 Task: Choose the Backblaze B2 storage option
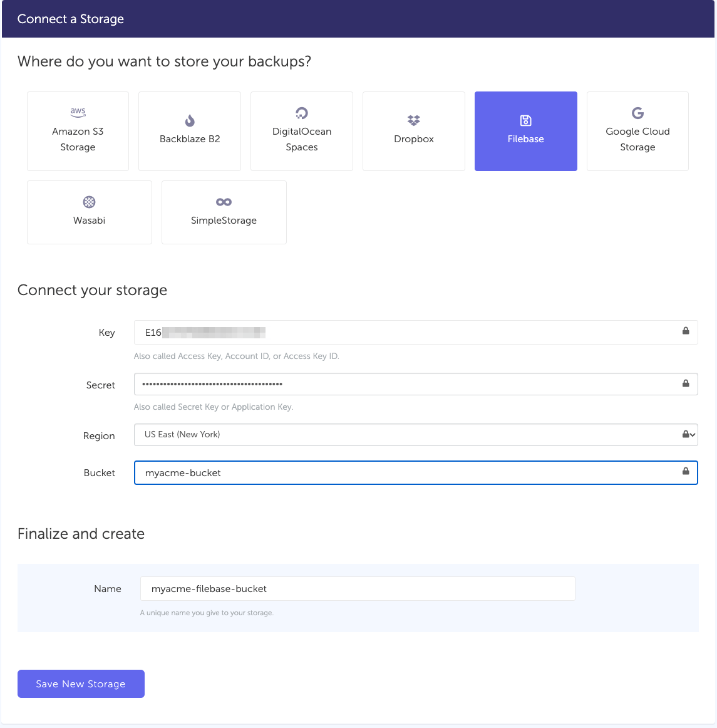190,131
